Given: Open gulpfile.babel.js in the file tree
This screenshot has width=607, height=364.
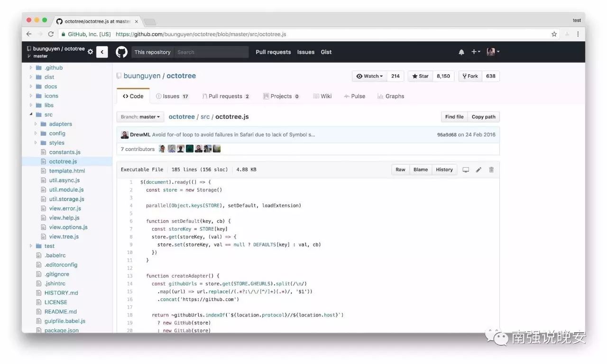Looking at the screenshot, I should pos(65,321).
